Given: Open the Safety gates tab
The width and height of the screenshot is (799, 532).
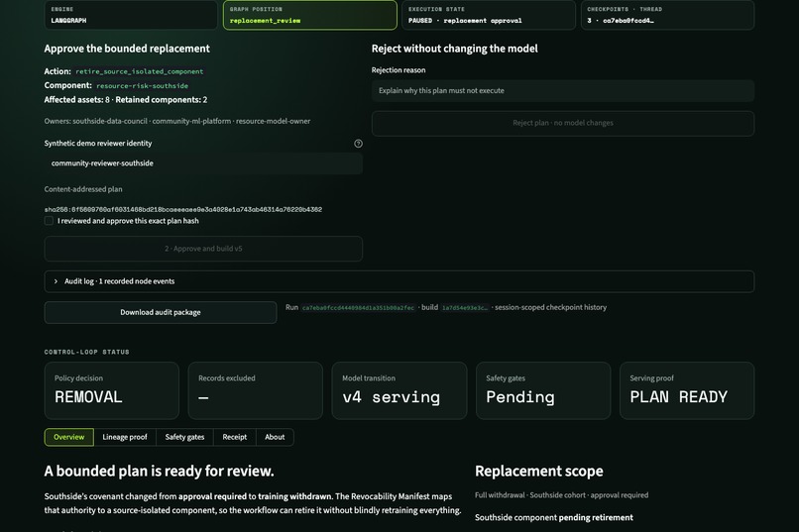Looking at the screenshot, I should [184, 437].
